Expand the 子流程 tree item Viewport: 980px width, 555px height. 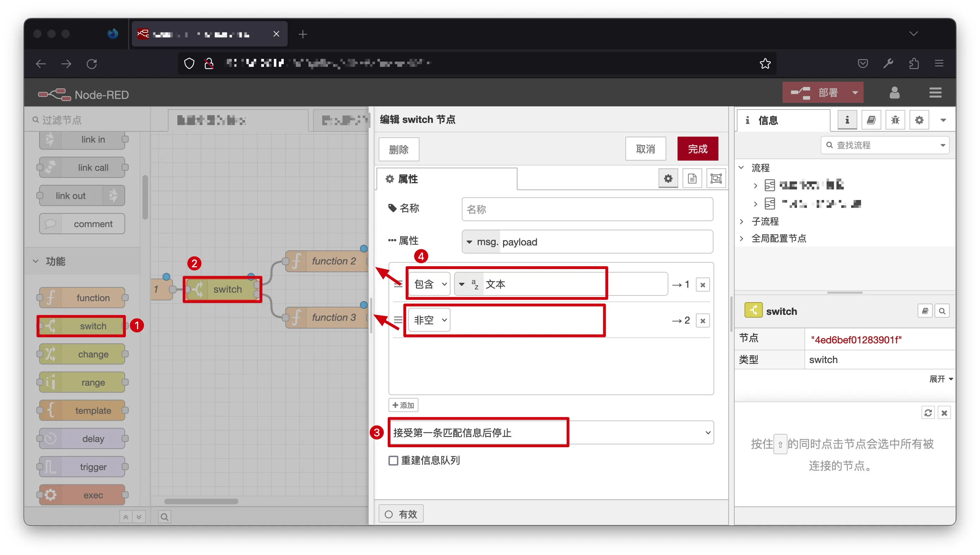[742, 222]
